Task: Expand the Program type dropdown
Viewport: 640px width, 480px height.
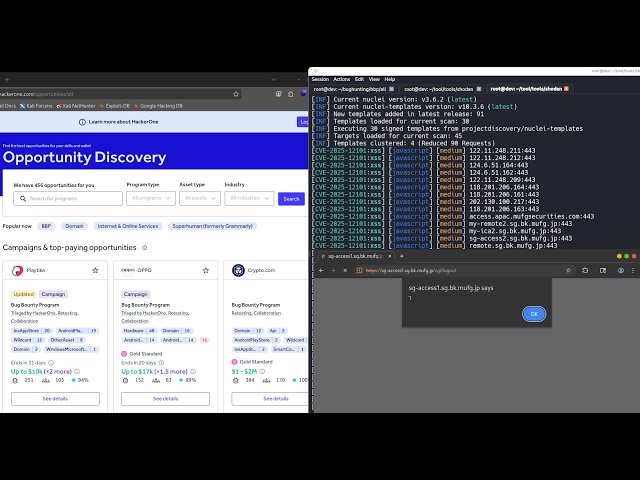Action: [151, 198]
